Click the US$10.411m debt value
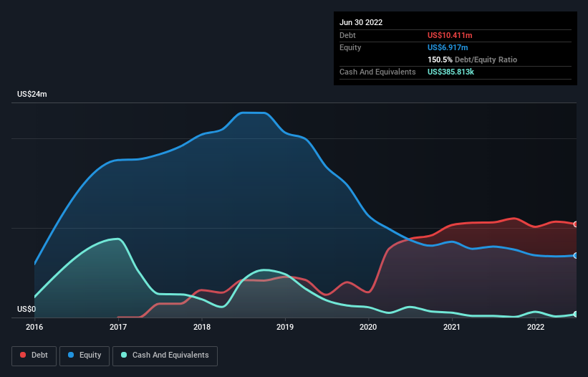Screen dimensions: 588x377 450,35
